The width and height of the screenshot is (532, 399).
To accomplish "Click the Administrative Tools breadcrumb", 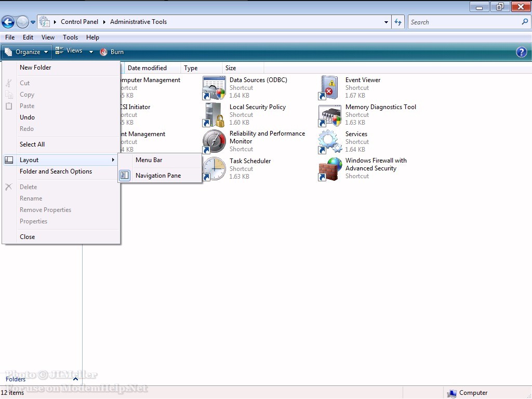I will (x=138, y=22).
